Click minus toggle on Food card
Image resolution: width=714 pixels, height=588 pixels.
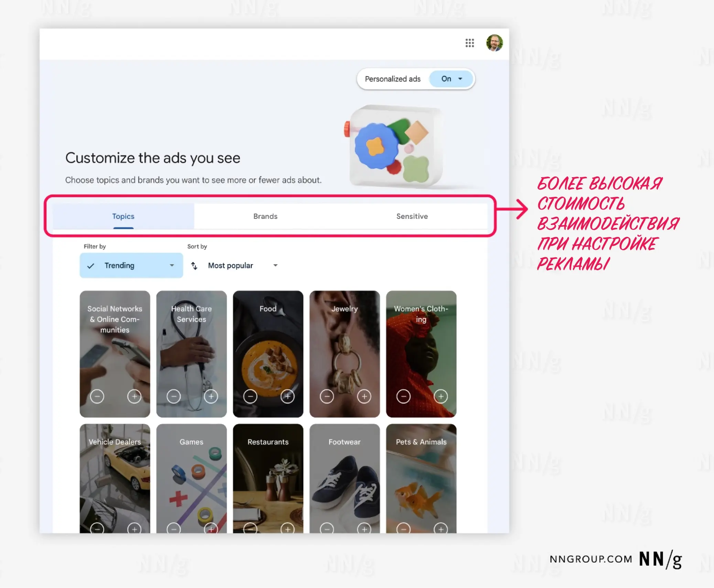250,396
